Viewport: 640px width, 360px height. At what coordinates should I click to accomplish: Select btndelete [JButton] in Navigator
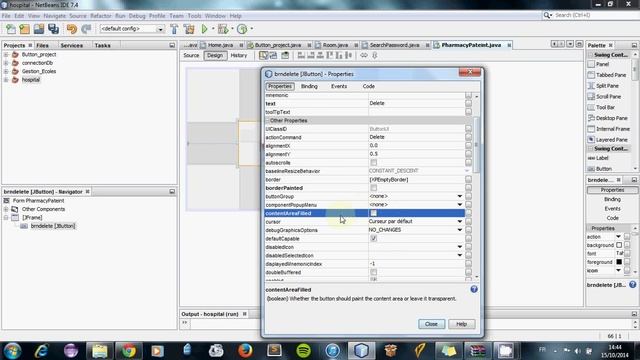53,226
